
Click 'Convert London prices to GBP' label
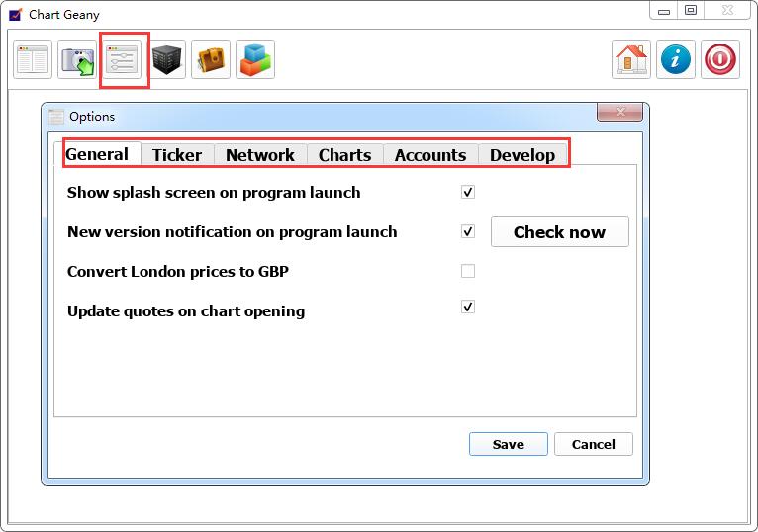(178, 272)
